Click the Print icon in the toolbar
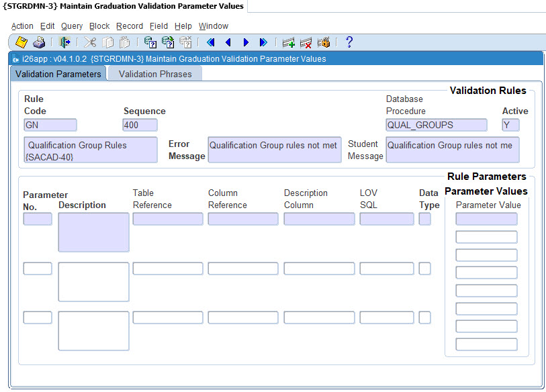 (x=39, y=42)
